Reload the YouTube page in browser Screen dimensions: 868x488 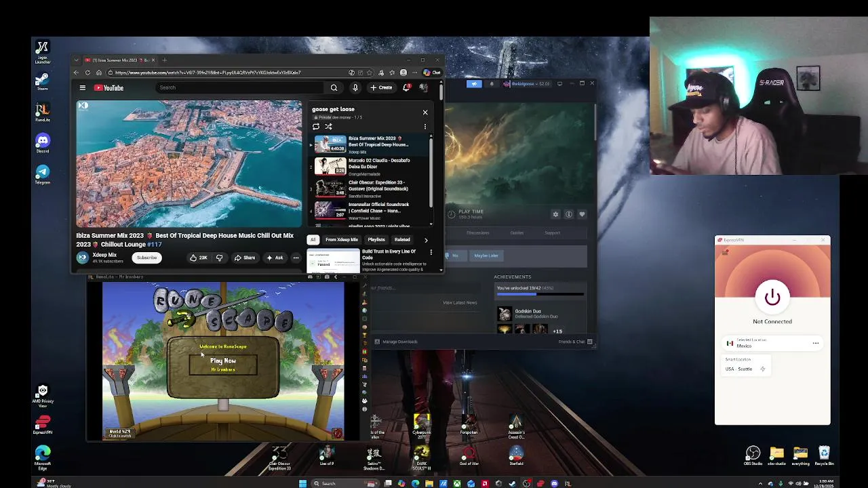pos(88,73)
